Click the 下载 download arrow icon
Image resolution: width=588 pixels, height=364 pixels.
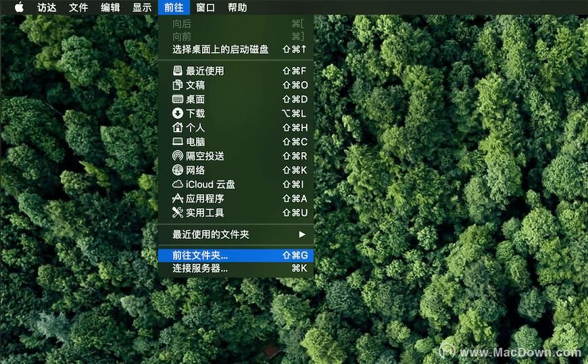(177, 113)
